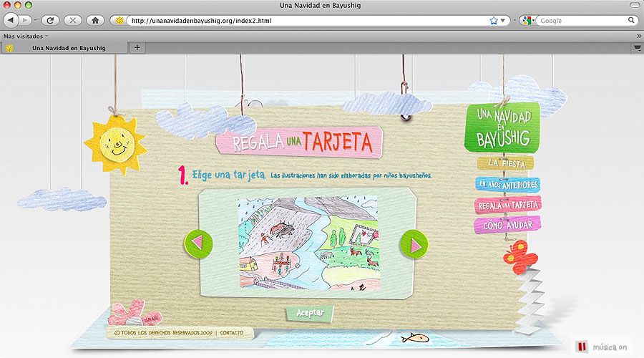Select the child's drawing card thumbnail

(308, 243)
